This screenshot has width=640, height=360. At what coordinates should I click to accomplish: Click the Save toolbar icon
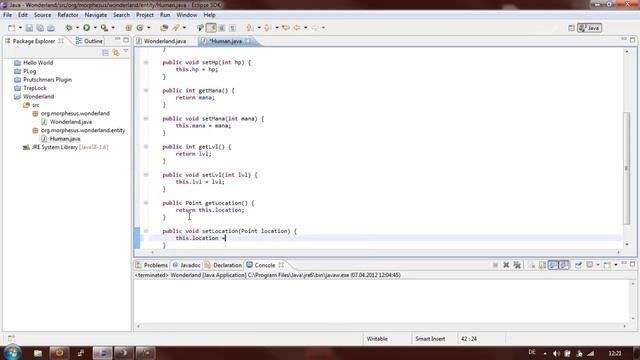(x=29, y=28)
